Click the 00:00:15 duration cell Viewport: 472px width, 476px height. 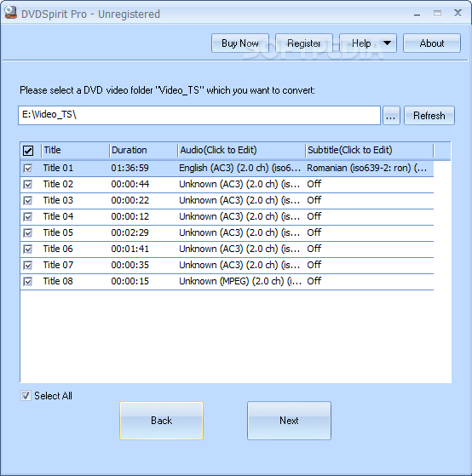click(130, 281)
